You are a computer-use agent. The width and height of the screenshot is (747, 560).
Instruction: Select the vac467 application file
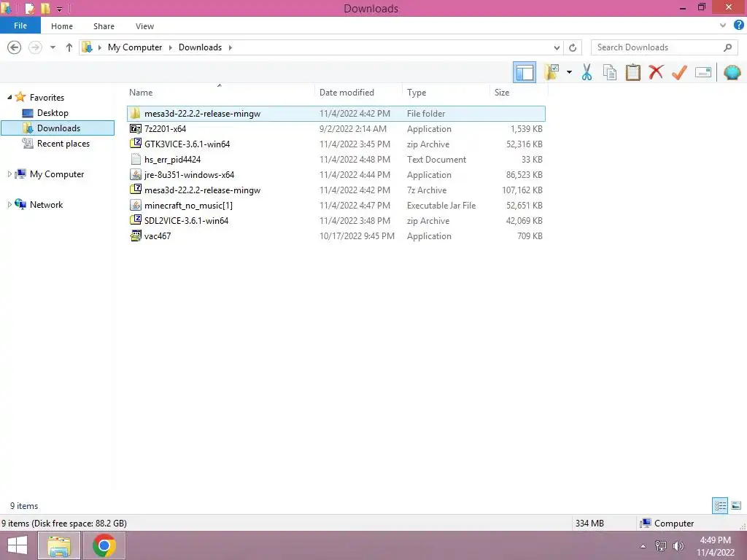(x=336, y=236)
